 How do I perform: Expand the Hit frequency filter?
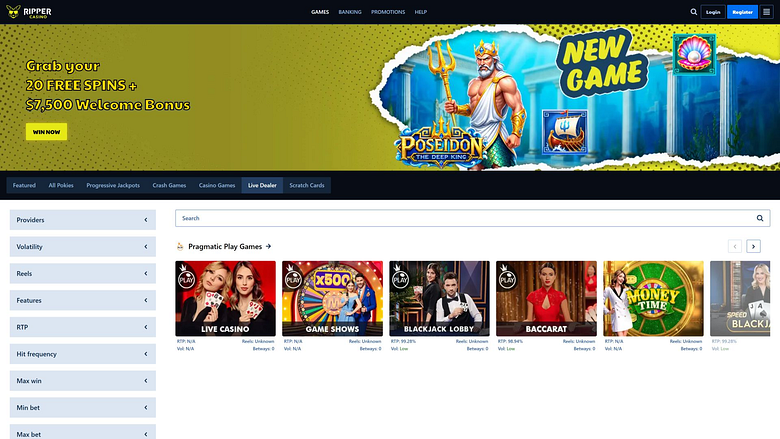[83, 354]
